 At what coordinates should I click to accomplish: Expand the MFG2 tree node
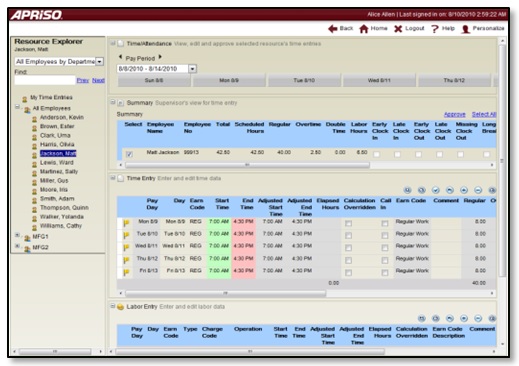pyautogui.click(x=17, y=246)
